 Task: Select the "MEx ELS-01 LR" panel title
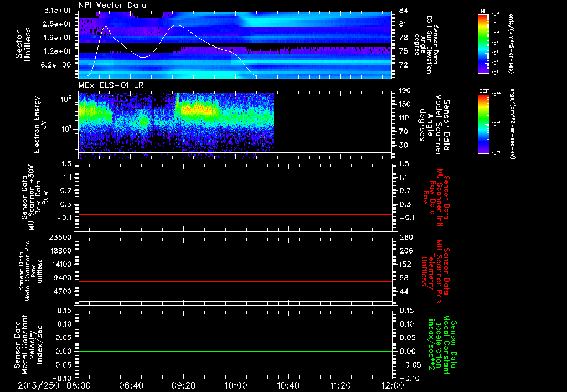(x=111, y=85)
